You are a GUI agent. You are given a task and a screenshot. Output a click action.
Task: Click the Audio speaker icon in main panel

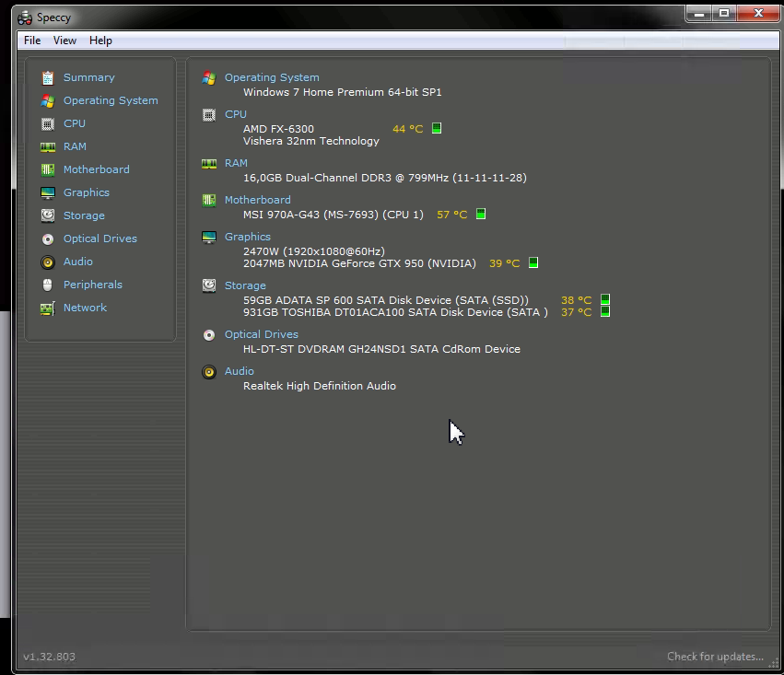point(209,372)
